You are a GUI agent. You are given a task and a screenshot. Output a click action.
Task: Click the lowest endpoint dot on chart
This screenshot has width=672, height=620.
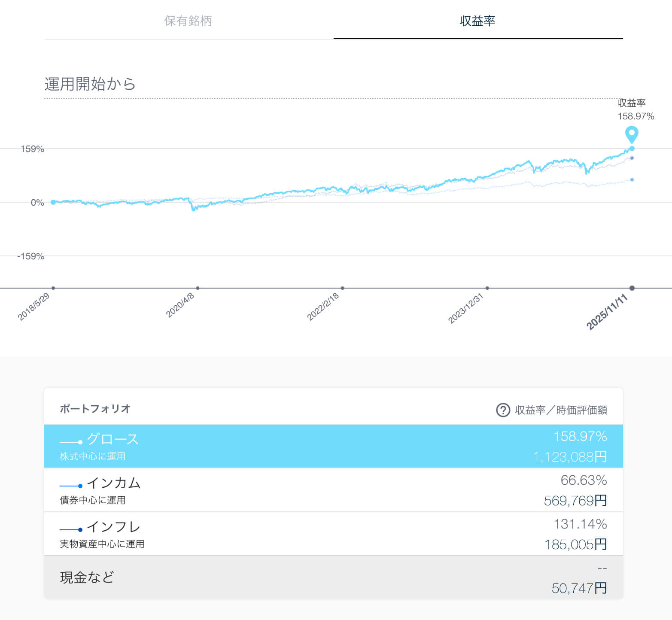tap(632, 179)
